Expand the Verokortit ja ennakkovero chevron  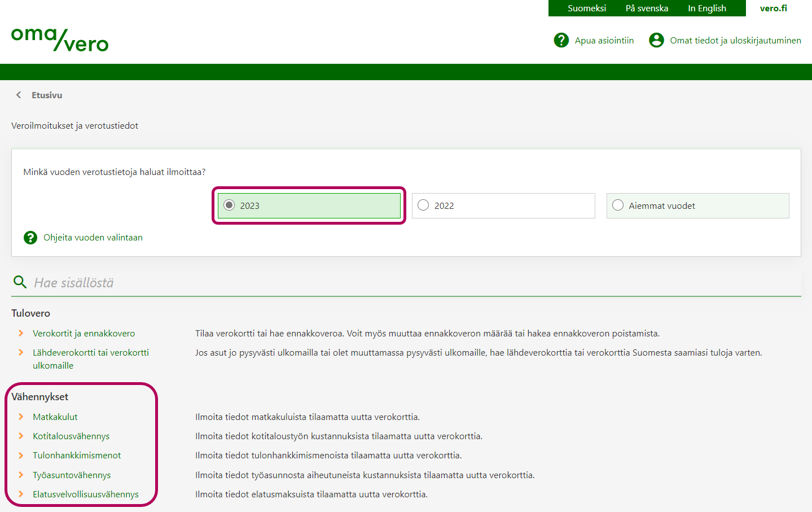[21, 333]
